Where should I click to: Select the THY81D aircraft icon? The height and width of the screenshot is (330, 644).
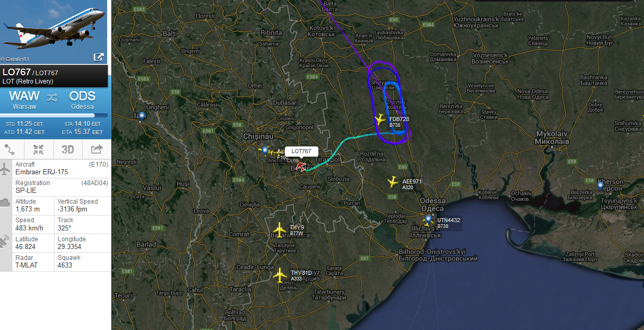click(x=280, y=275)
